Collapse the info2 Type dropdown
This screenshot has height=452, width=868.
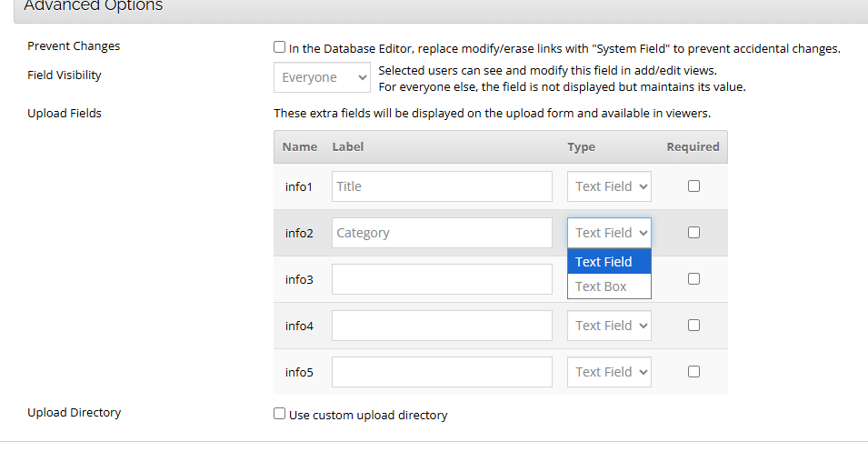click(609, 233)
